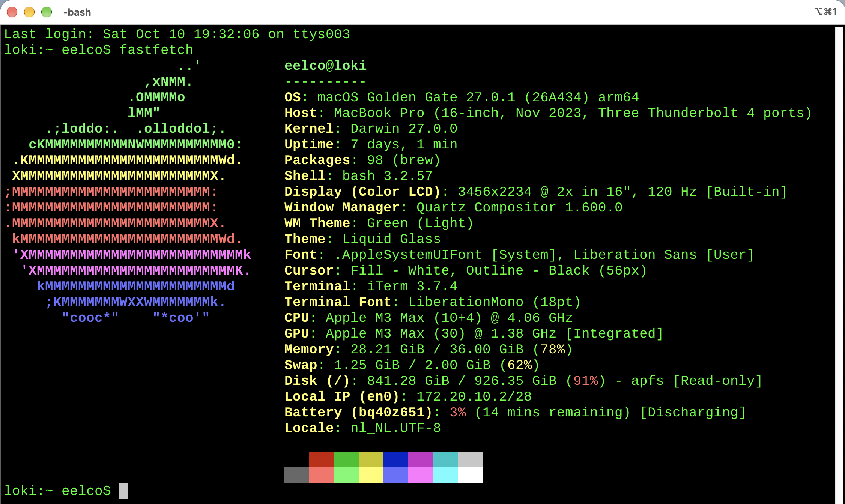Click the 'eelco@loki' header text
The image size is (845, 504).
325,66
